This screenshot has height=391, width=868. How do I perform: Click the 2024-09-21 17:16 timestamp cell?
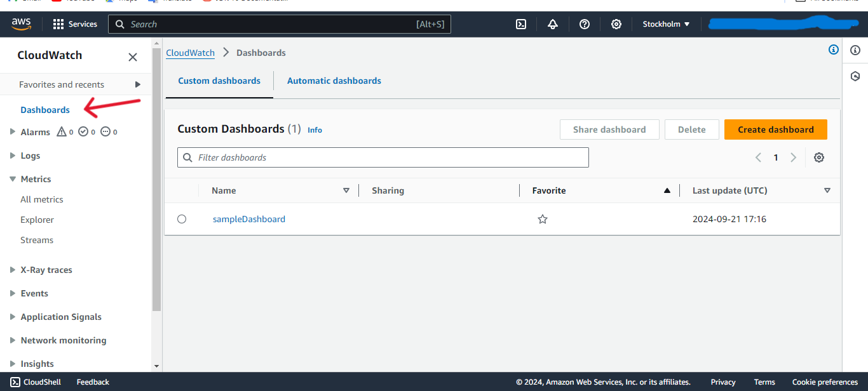pyautogui.click(x=729, y=219)
